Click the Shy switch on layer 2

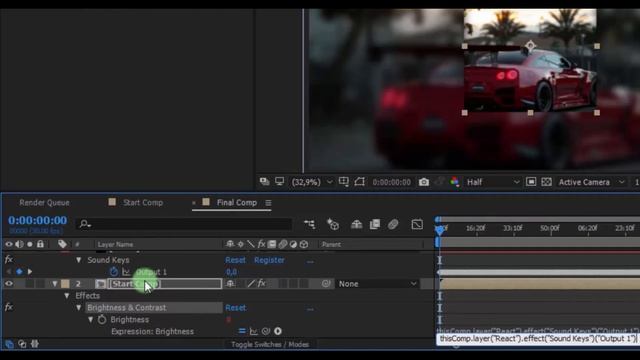click(x=230, y=284)
